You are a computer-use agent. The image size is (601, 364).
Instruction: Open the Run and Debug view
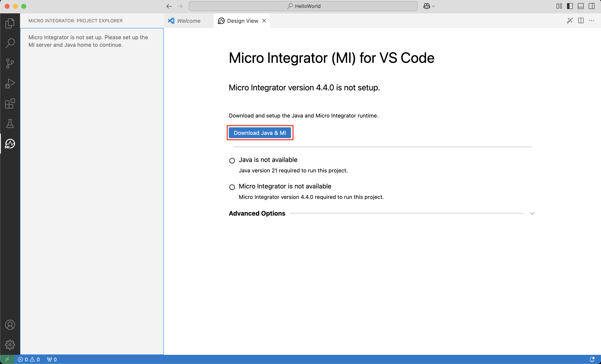10,83
